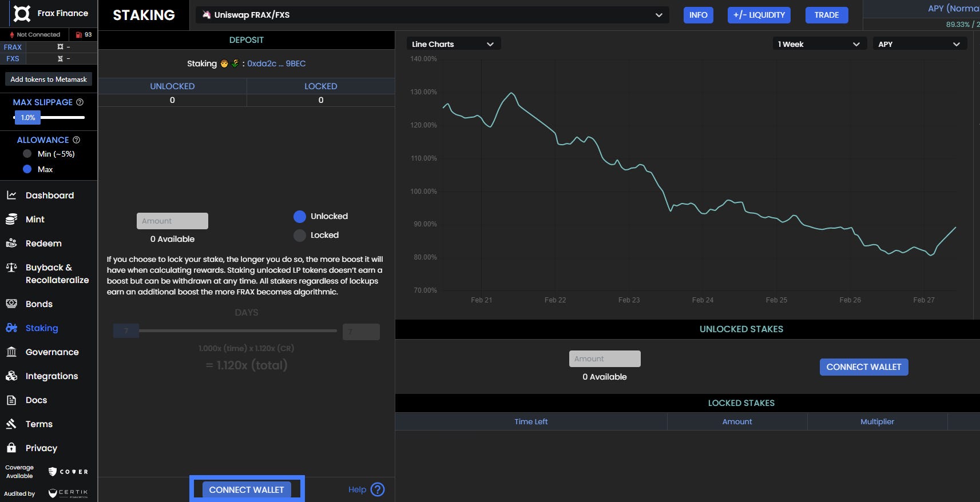Click the TRADE button
The image size is (980, 502).
pyautogui.click(x=826, y=15)
